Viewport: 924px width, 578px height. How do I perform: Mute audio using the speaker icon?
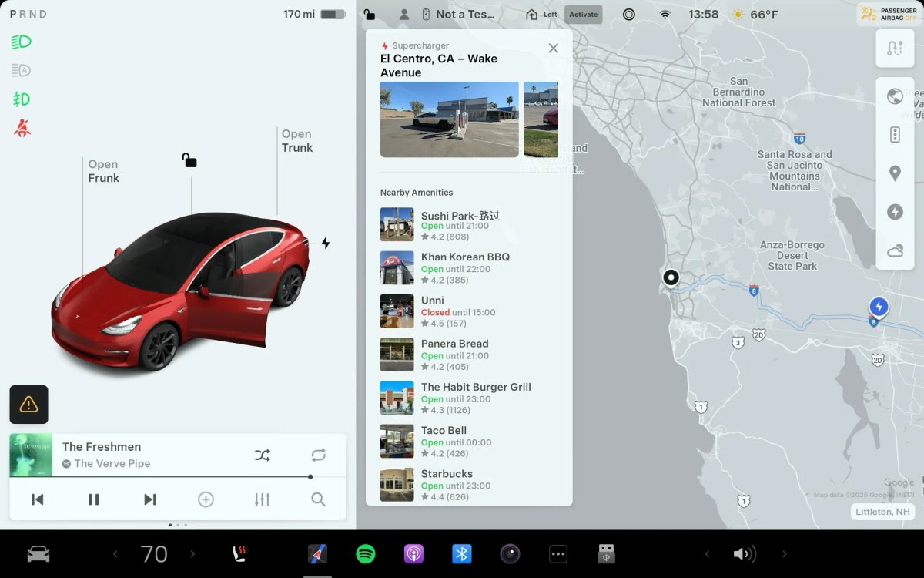point(744,554)
